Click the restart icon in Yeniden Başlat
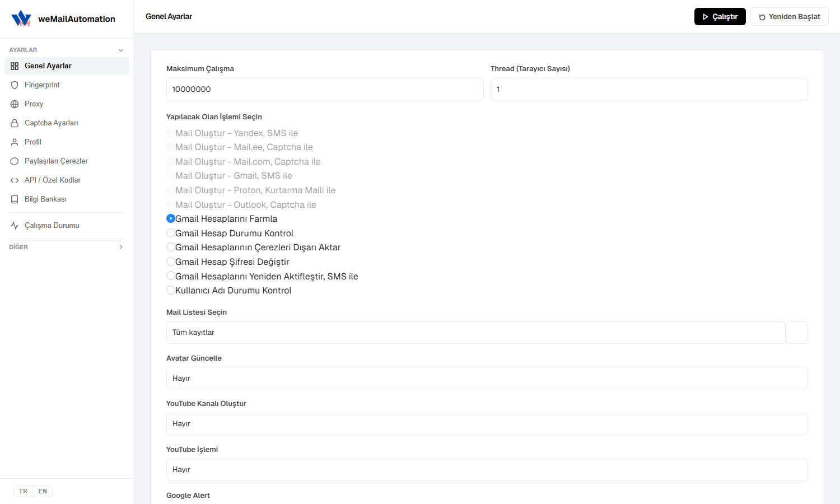Image resolution: width=840 pixels, height=504 pixels. [762, 17]
